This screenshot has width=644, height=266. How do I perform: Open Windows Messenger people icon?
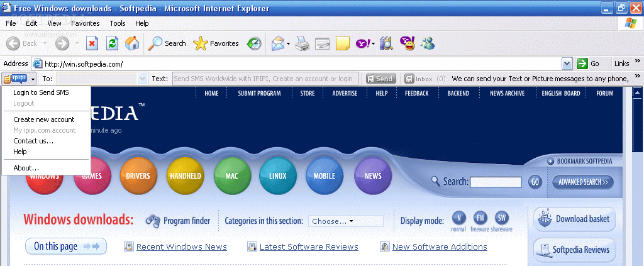pyautogui.click(x=428, y=43)
